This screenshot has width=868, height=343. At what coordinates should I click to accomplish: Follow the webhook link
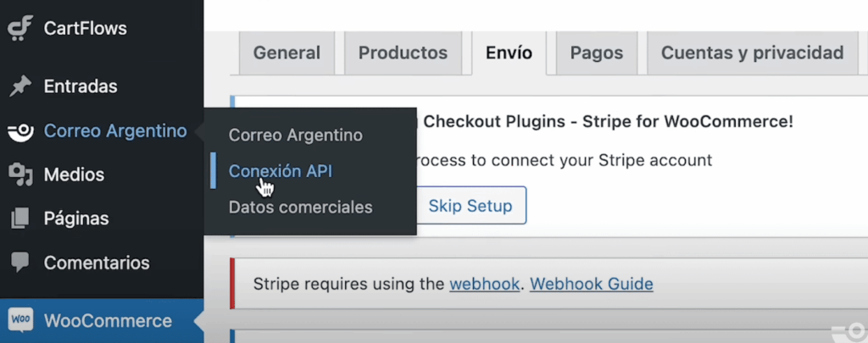484,285
